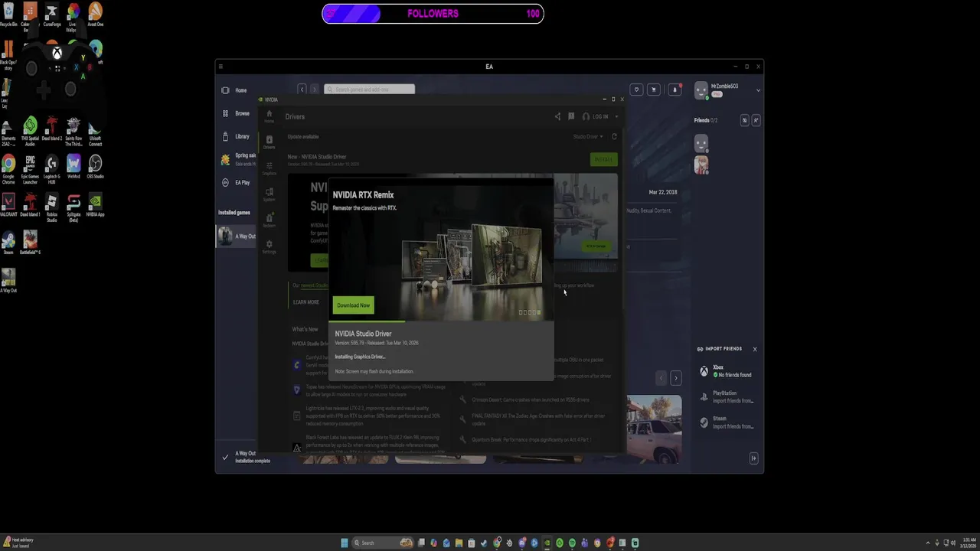The height and width of the screenshot is (551, 980).
Task: Select the anime-avatar friend in EA
Action: pyautogui.click(x=701, y=165)
